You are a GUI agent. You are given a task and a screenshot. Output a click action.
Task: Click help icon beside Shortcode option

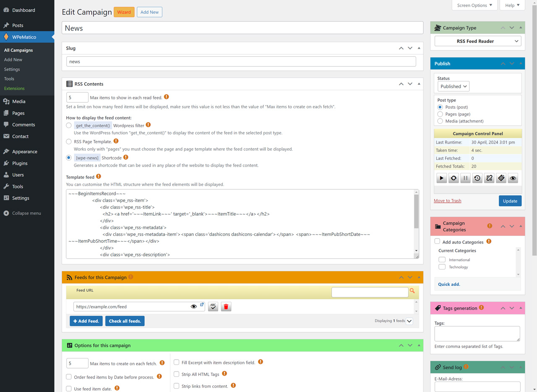tap(126, 157)
